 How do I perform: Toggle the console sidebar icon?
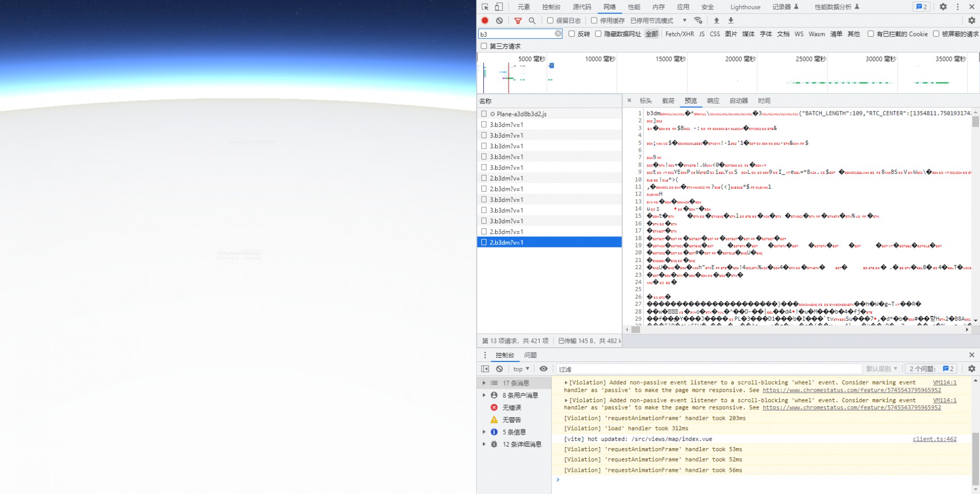pyautogui.click(x=485, y=369)
